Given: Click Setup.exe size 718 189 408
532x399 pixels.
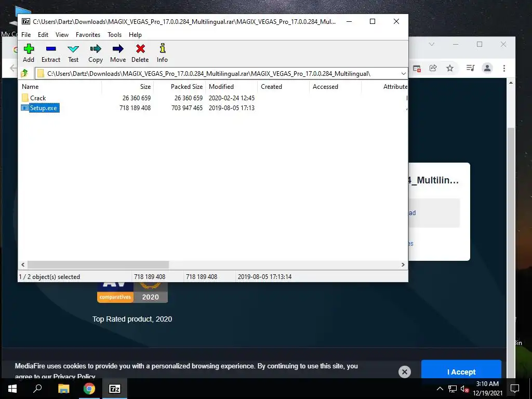Looking at the screenshot, I should 135,108.
